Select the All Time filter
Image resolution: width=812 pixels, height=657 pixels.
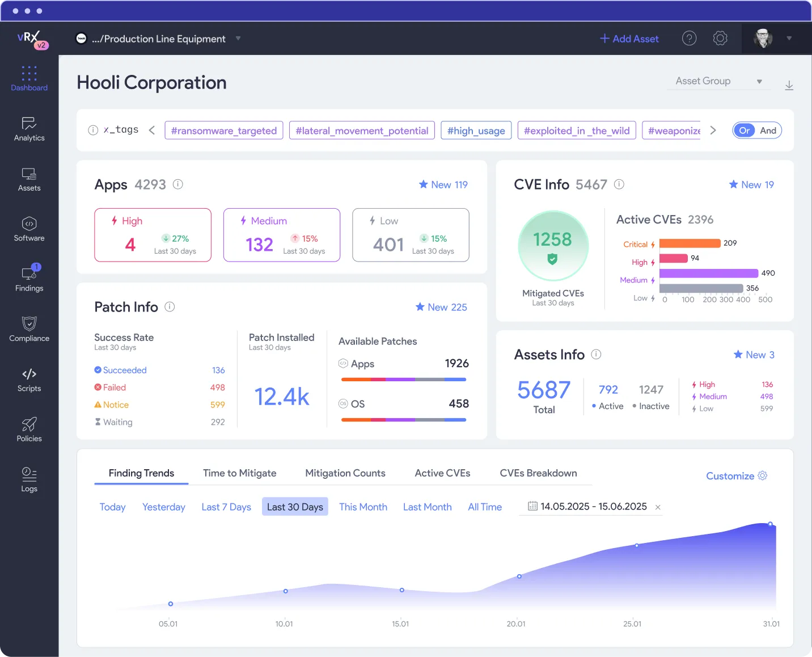point(485,507)
